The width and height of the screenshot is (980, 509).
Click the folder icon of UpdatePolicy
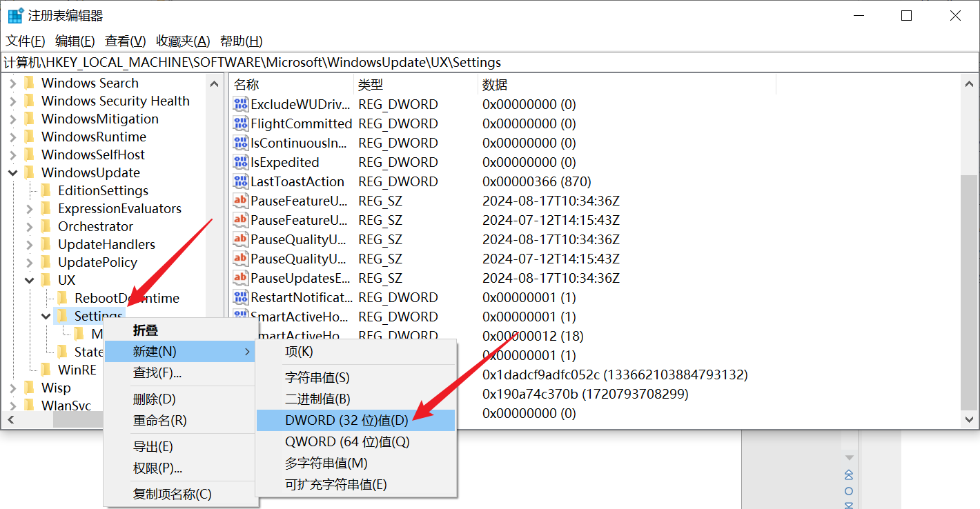(x=46, y=262)
